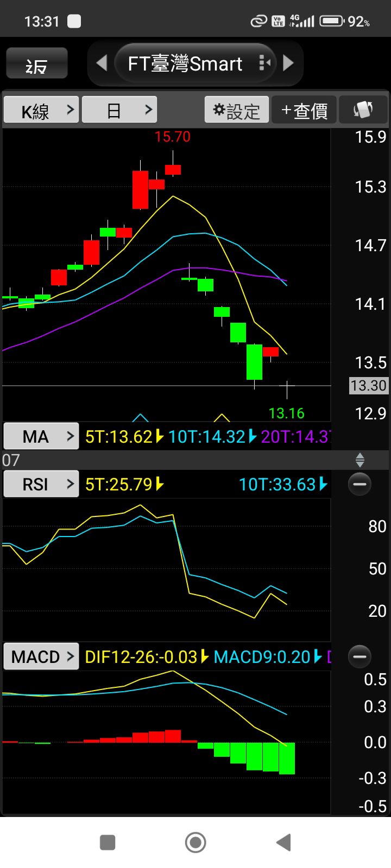The image size is (391, 868).
Task: Go to next stock with right arrow
Action: tap(288, 63)
